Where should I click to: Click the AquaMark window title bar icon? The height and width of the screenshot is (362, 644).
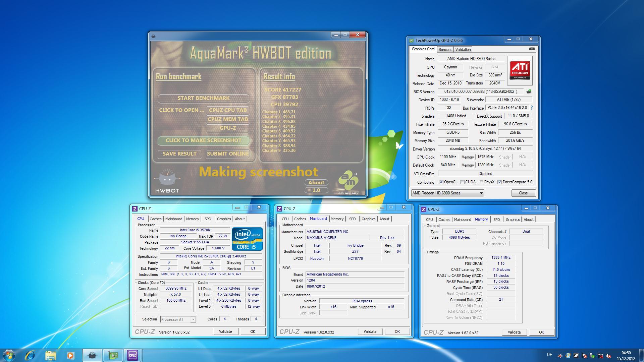coord(153,36)
